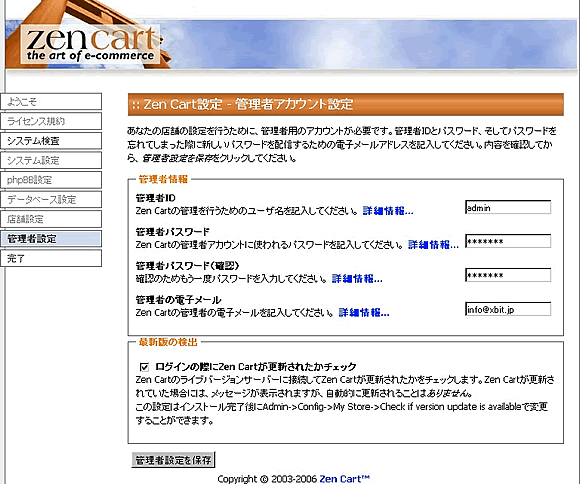Focus the 管理者ID field containing admin
This screenshot has height=484, width=580.
pos(508,207)
